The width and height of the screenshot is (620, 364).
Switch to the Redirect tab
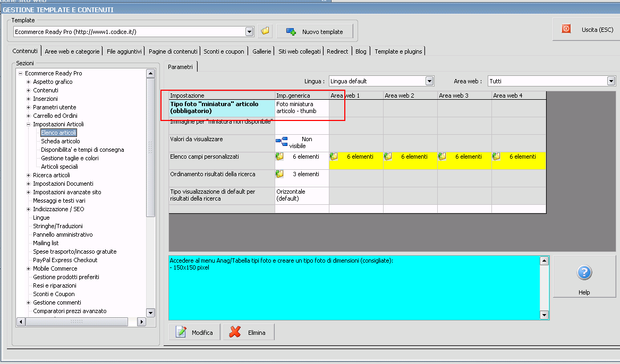(337, 51)
